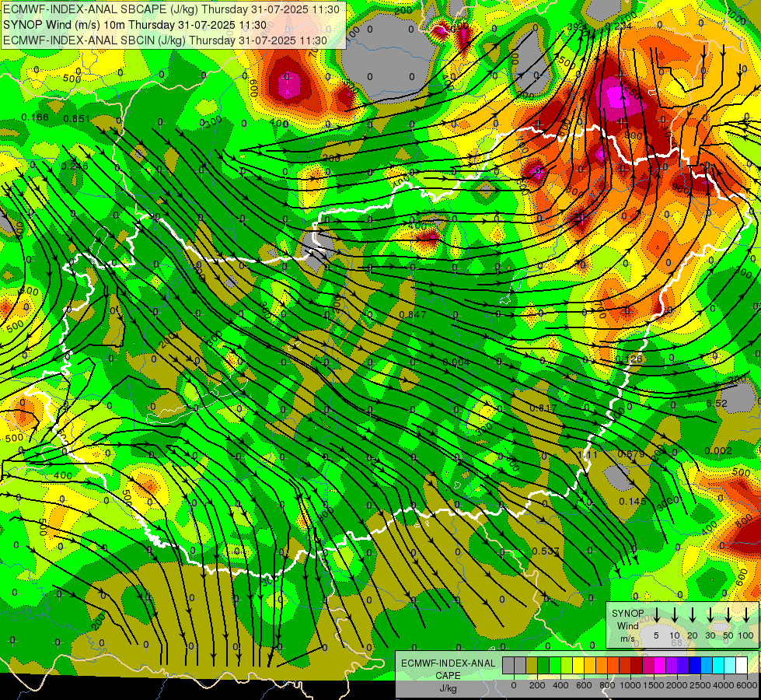Click the 50 m/s wind arrow in legend

coord(728,615)
